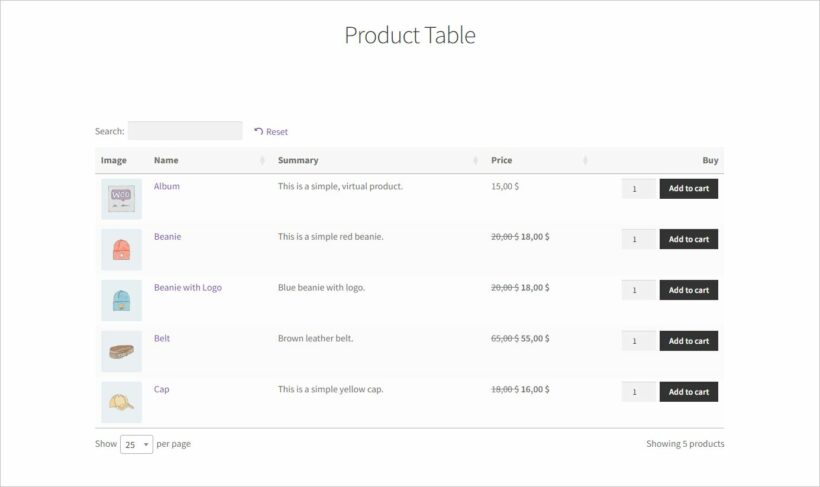Image resolution: width=820 pixels, height=487 pixels.
Task: Click the Cap quantity field
Action: [x=639, y=392]
